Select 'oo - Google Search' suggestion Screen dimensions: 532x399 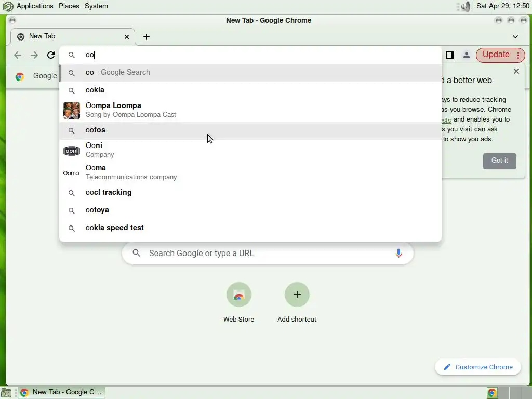click(x=250, y=73)
